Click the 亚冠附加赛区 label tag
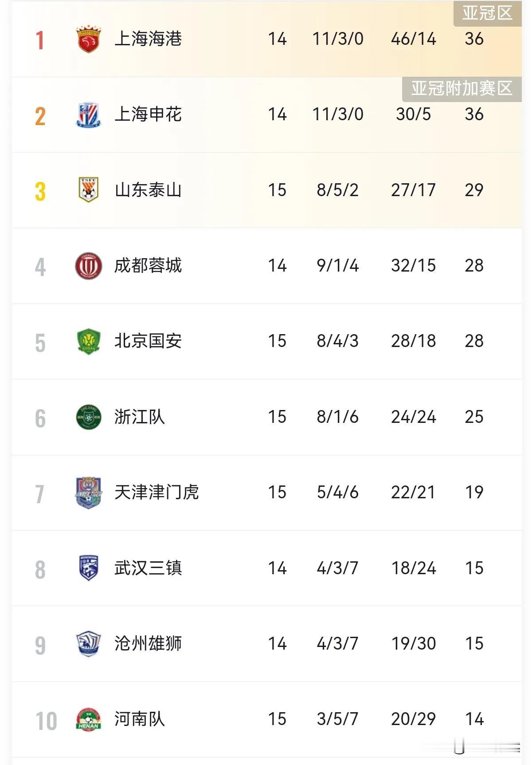 click(x=462, y=88)
